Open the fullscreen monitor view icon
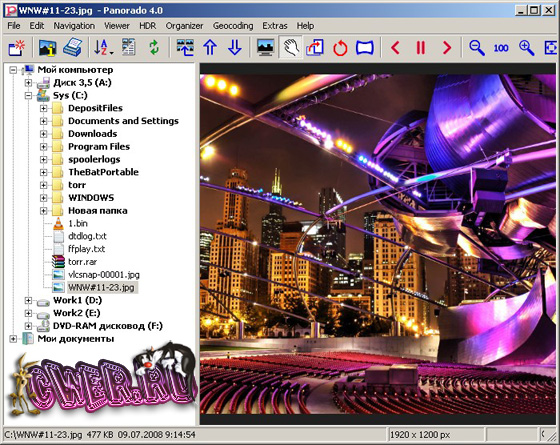The image size is (560, 445). (265, 48)
